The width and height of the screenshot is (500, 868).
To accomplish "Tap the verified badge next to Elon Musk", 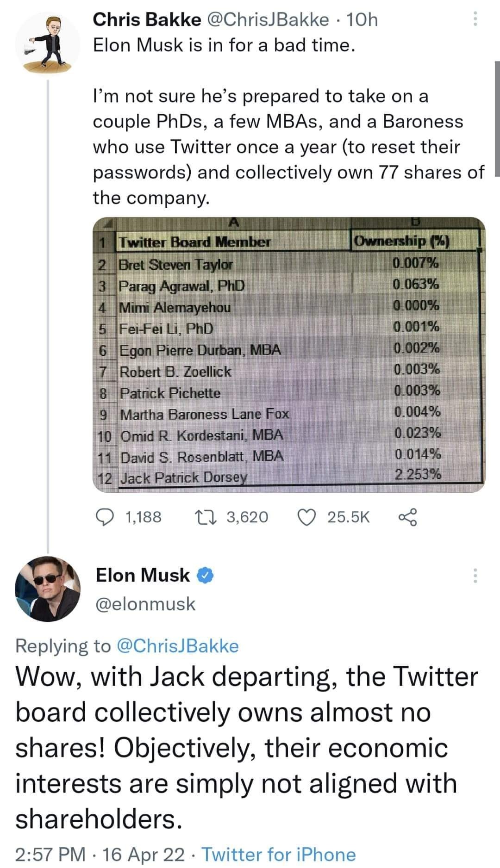I will pos(206,576).
